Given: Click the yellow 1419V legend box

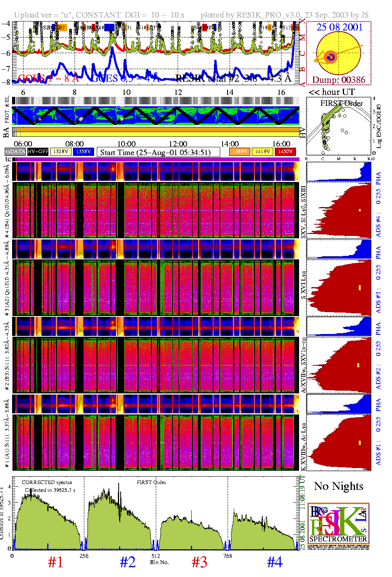Looking at the screenshot, I should [x=262, y=152].
